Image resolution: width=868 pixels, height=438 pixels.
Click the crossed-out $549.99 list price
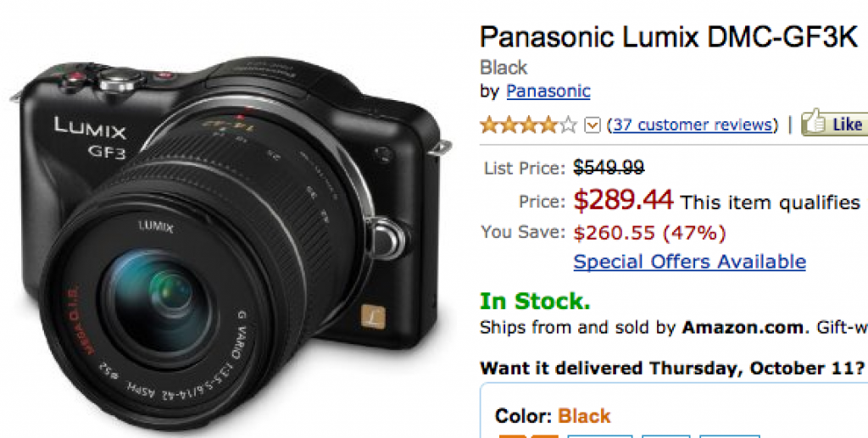pyautogui.click(x=609, y=168)
